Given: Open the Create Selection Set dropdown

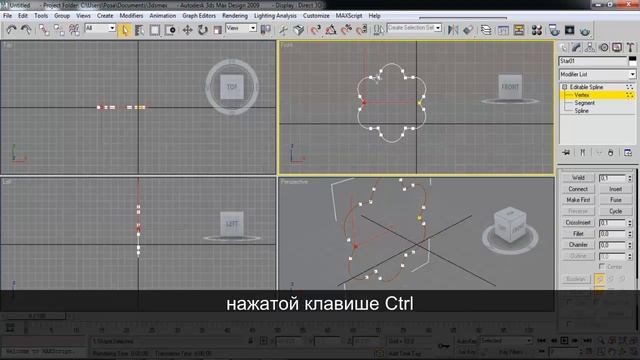Looking at the screenshot, I should click(x=414, y=28).
